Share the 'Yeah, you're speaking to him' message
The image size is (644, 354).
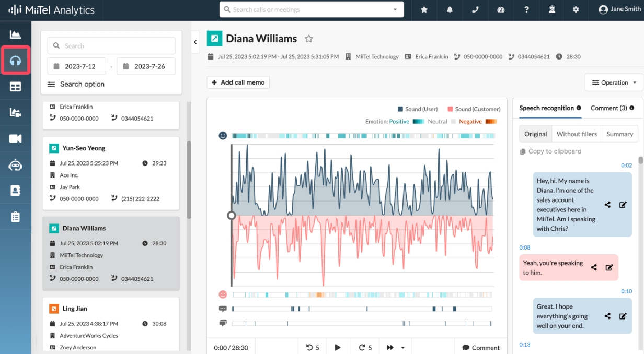(x=594, y=267)
